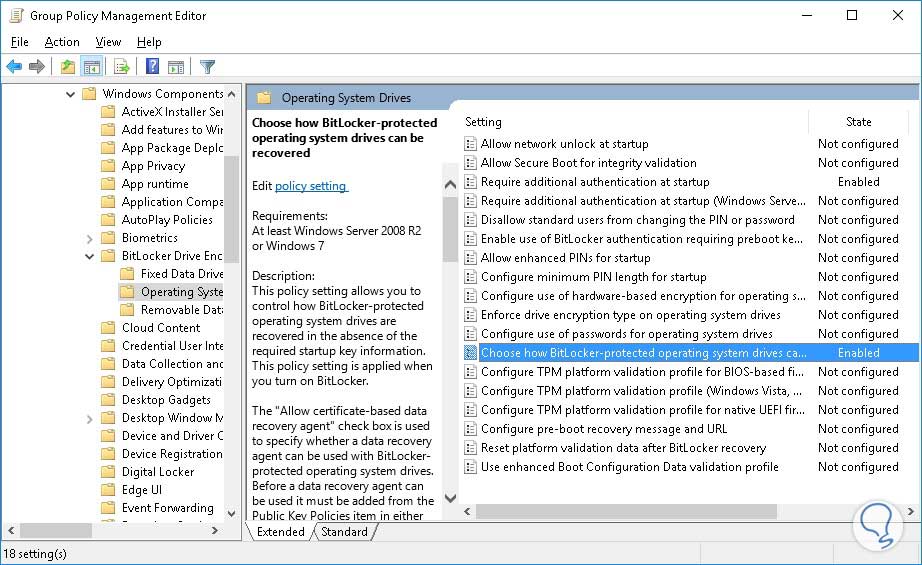Select Require additional authentication at startup setting
Image resolution: width=922 pixels, height=565 pixels.
(x=595, y=182)
